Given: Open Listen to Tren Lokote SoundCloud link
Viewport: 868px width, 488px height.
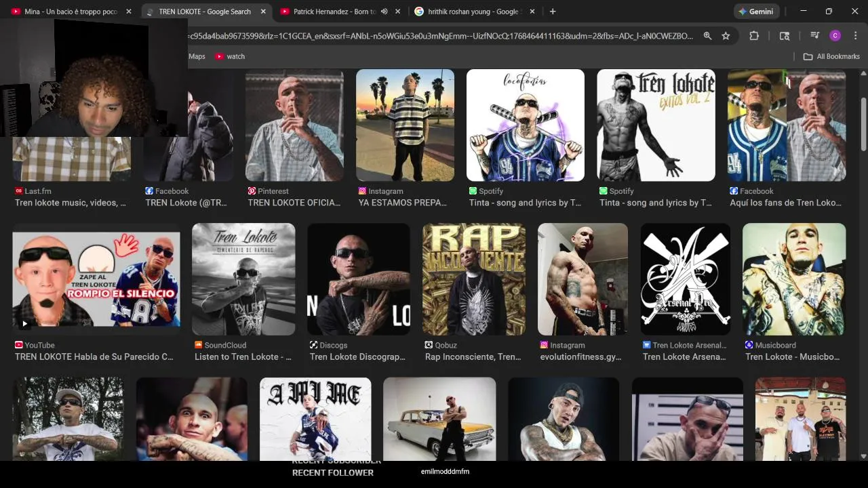Looking at the screenshot, I should 243,357.
